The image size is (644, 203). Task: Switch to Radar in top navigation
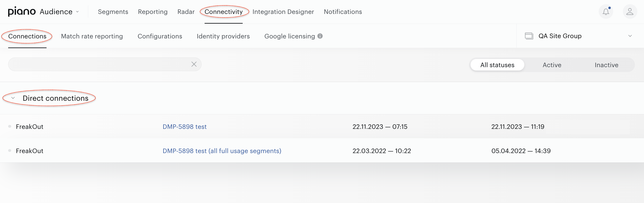pos(186,12)
